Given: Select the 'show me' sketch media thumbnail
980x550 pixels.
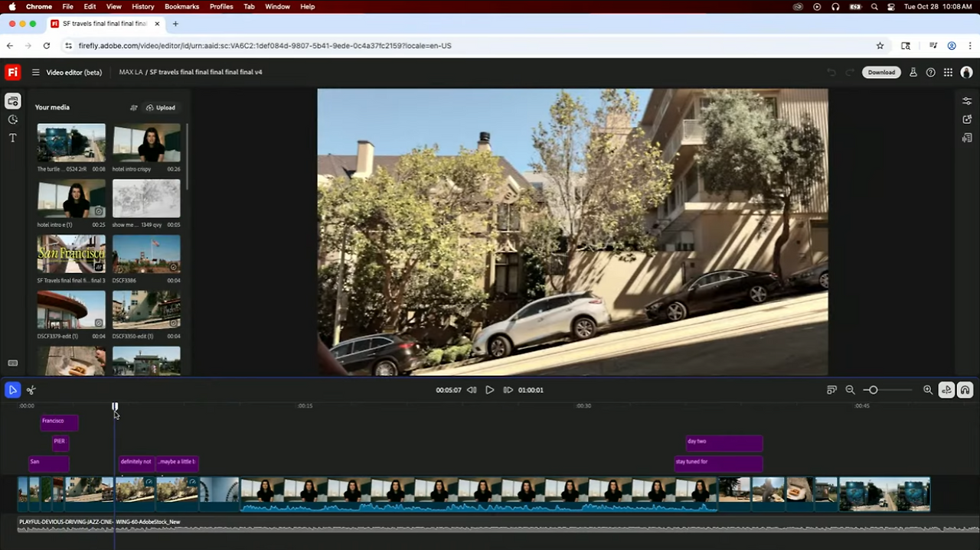Looking at the screenshot, I should (146, 199).
